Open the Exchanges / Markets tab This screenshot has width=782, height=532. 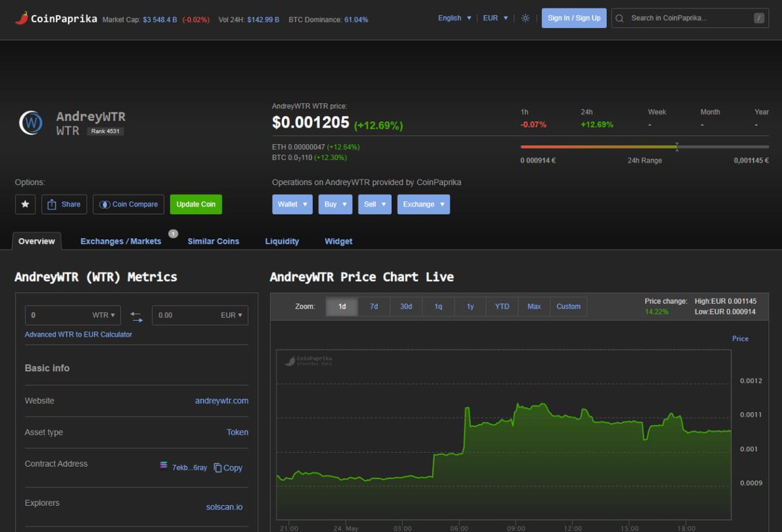coord(121,242)
